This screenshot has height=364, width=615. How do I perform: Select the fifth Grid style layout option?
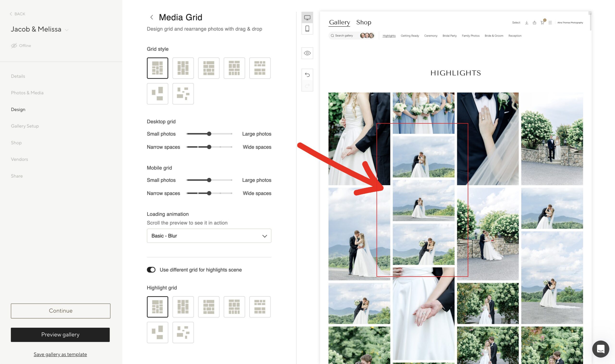click(260, 68)
